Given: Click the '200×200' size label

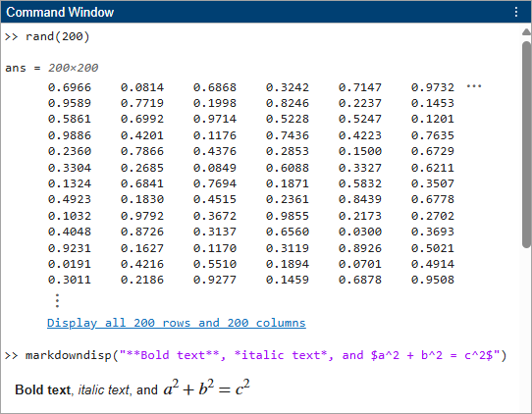Looking at the screenshot, I should coord(73,68).
